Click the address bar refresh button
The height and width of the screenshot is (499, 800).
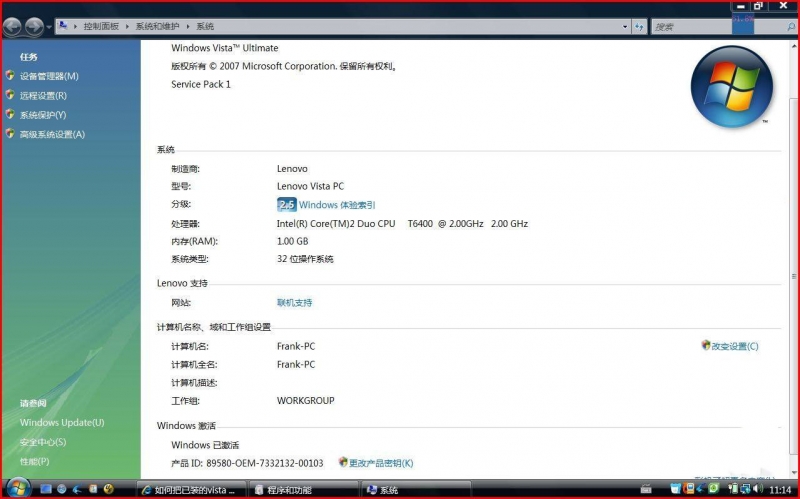click(639, 27)
